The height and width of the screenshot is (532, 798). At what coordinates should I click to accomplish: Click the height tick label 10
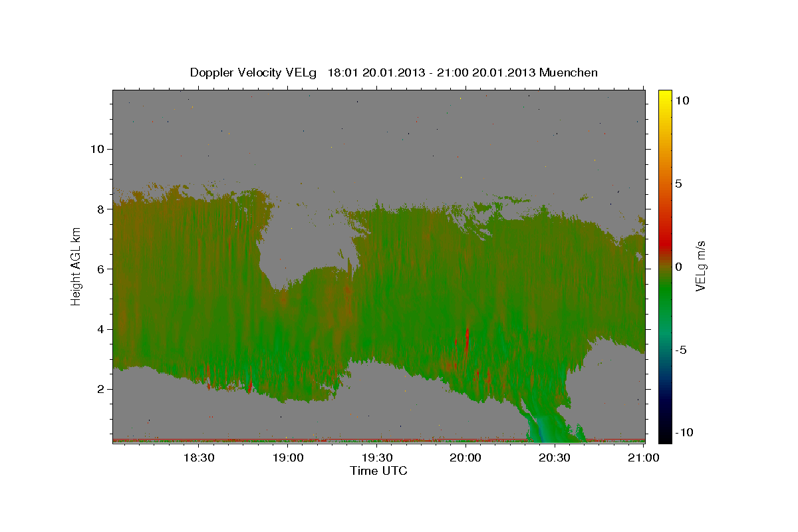(96, 149)
